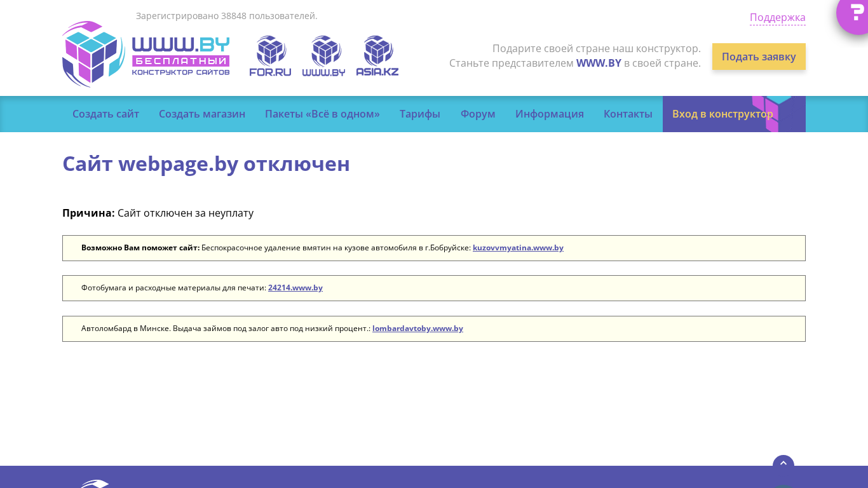
Task: Click text Автоломбард в Минске description
Action: 226,329
